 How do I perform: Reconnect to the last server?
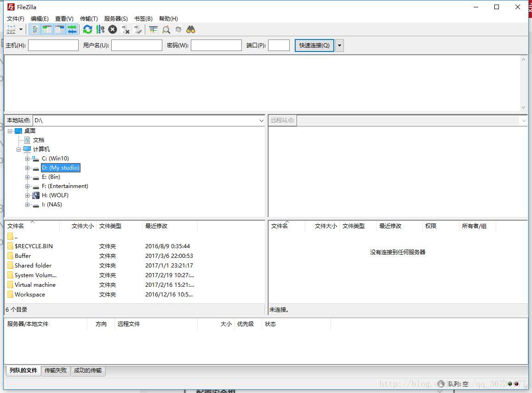[x=138, y=30]
